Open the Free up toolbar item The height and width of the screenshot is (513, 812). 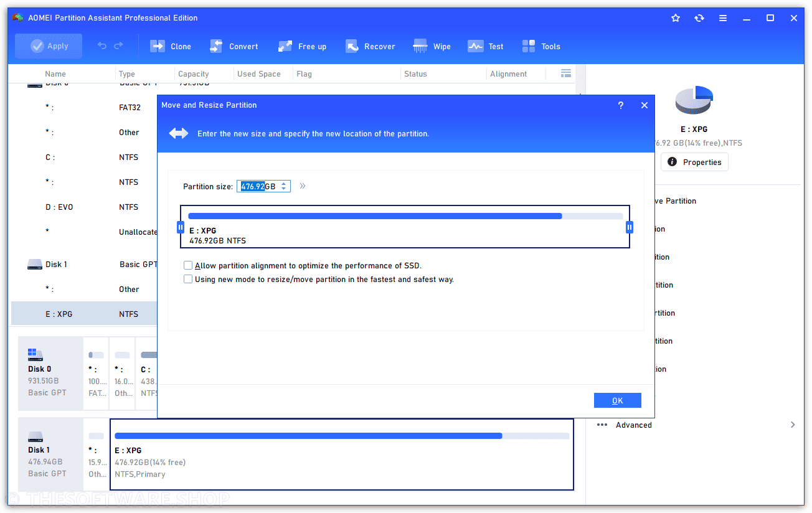[302, 46]
